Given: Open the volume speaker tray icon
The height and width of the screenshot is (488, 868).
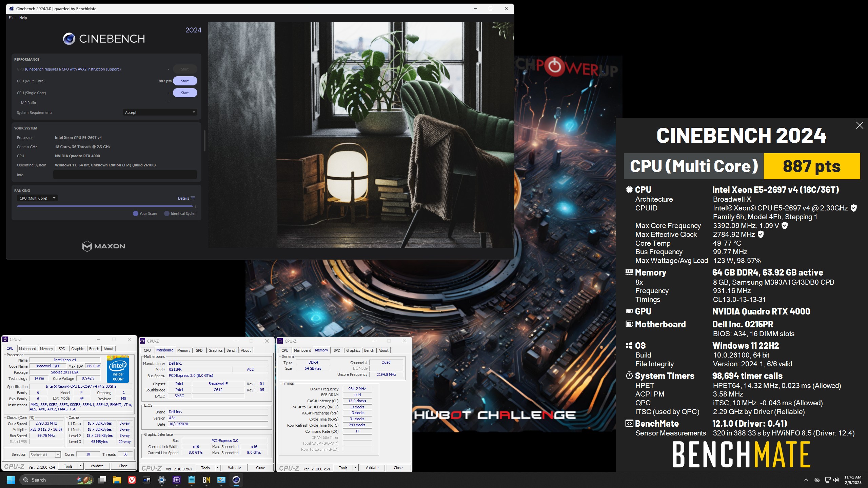Looking at the screenshot, I should coord(836,480).
